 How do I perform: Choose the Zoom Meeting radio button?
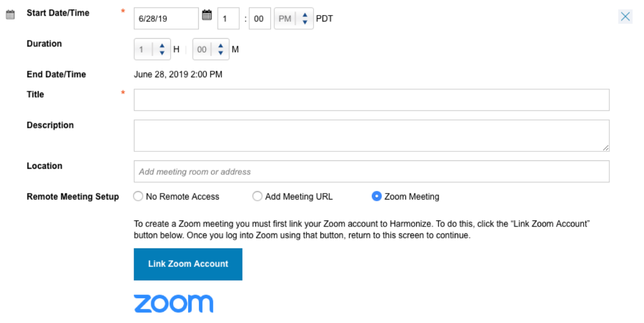377,197
